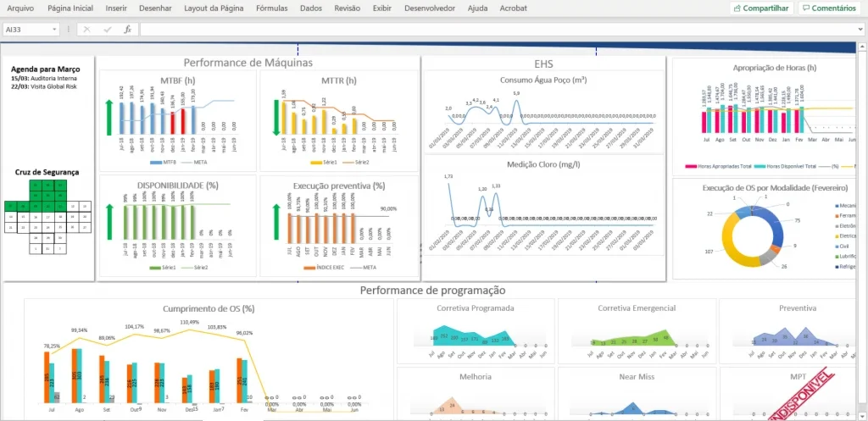Click the confirm entry checkmark icon
The height and width of the screenshot is (421, 868).
107,30
